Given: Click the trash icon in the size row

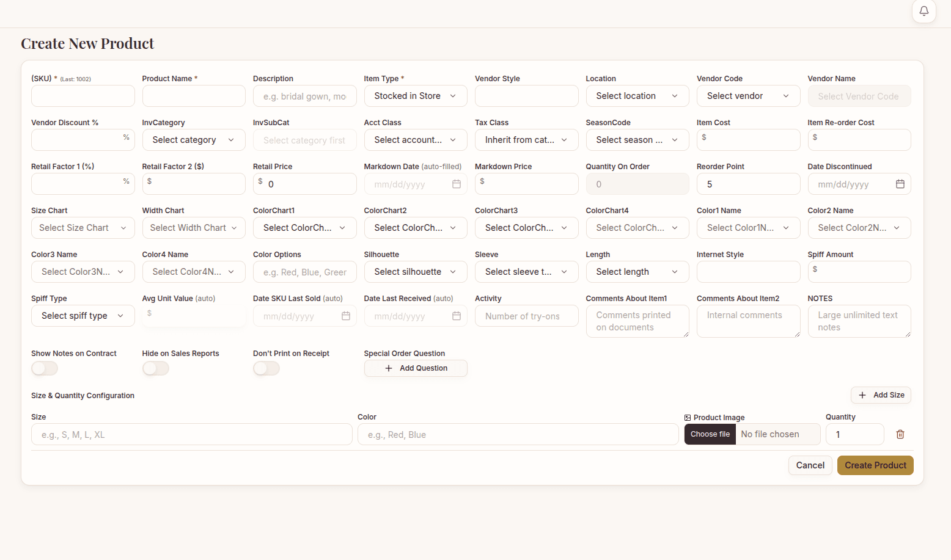Looking at the screenshot, I should tap(900, 434).
